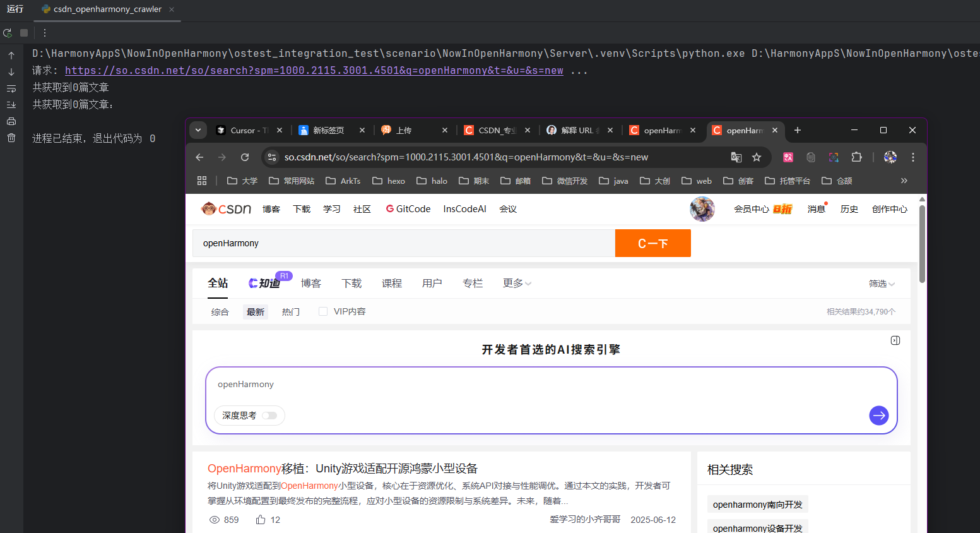Expand the 更多 category dropdown
Image resolution: width=980 pixels, height=533 pixels.
[517, 284]
